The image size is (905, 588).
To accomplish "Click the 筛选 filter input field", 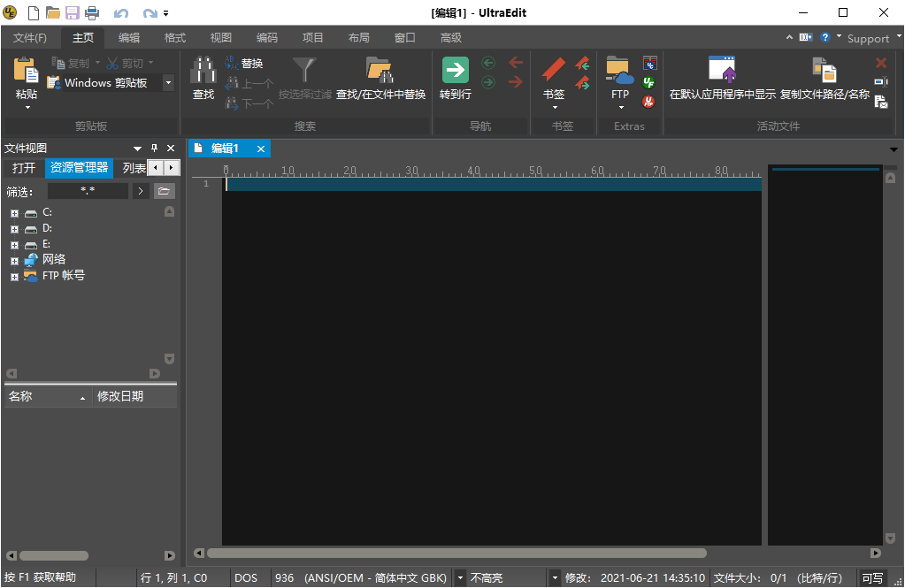I will (88, 191).
